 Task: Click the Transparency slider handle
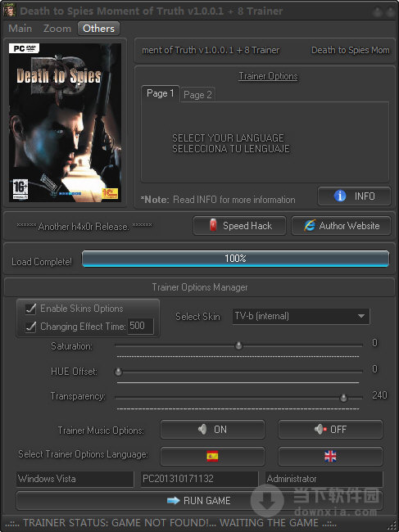tap(343, 398)
